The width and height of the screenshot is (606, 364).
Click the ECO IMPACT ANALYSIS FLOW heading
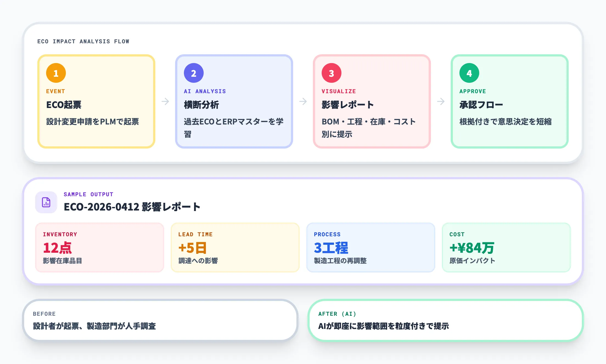(x=83, y=41)
